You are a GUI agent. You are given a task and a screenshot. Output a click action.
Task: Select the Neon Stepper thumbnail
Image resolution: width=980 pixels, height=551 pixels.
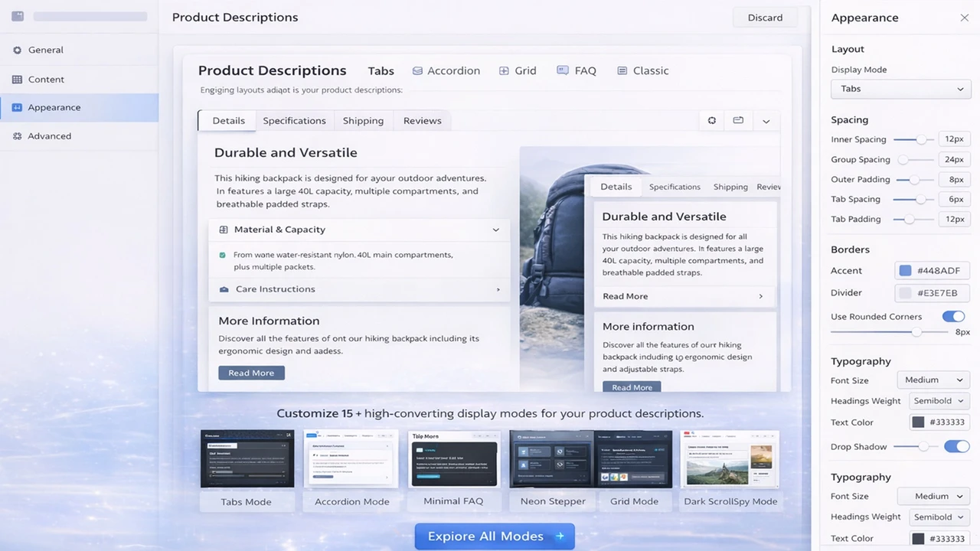(553, 458)
